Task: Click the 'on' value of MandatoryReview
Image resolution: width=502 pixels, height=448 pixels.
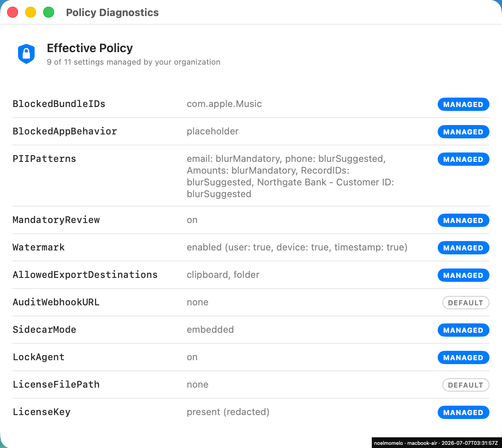Action: [x=192, y=220]
